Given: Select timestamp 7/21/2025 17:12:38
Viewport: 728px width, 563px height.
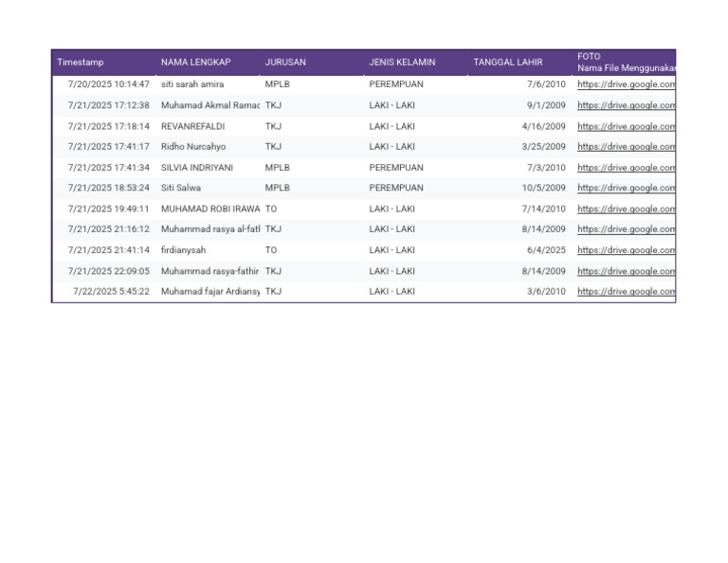Looking at the screenshot, I should pos(109,105).
